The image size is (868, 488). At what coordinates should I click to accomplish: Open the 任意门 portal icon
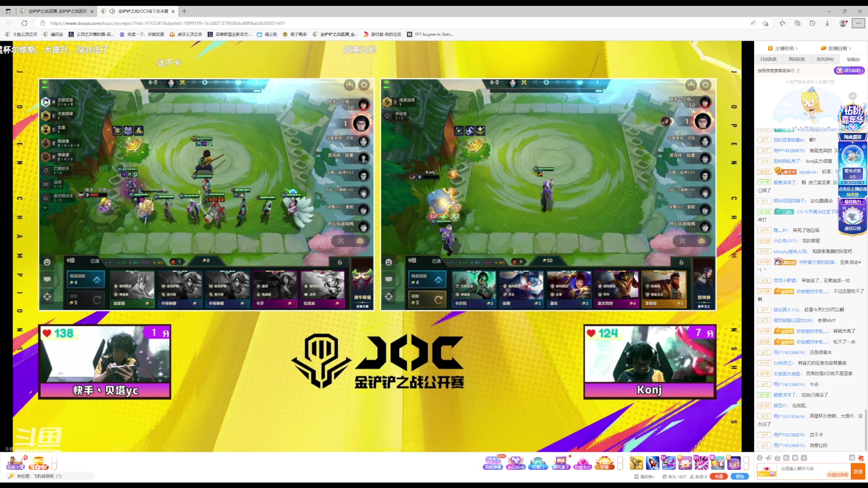point(538,463)
